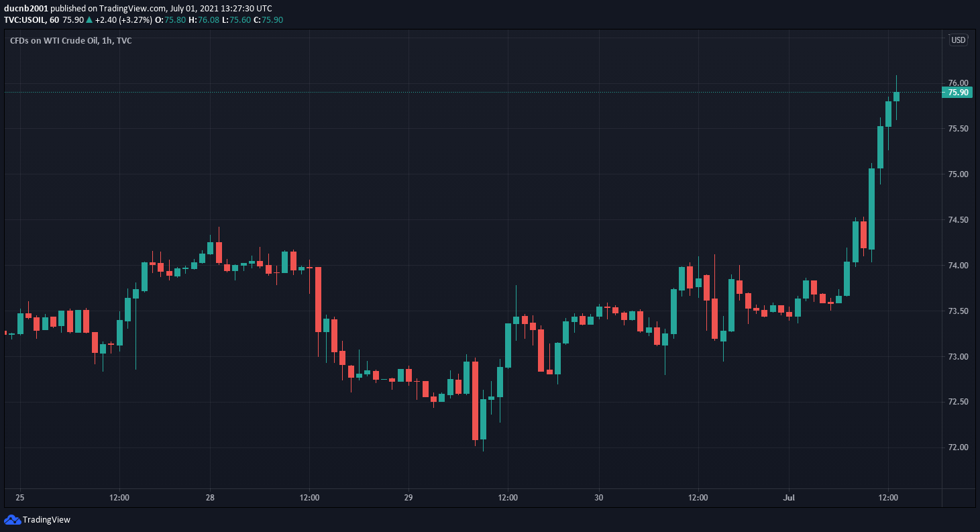The image size is (980, 532).
Task: Click the open value O:75.80
Action: pyautogui.click(x=170, y=19)
